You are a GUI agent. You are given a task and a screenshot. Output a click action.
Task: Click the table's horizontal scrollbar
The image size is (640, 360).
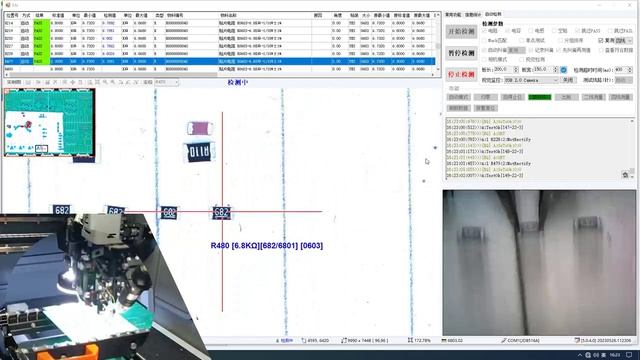pyautogui.click(x=113, y=75)
